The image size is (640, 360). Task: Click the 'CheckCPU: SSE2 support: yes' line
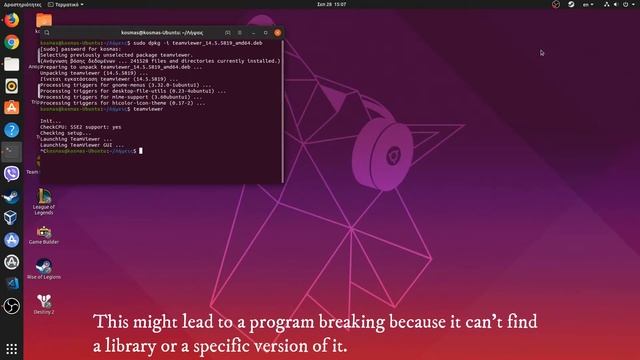80,127
